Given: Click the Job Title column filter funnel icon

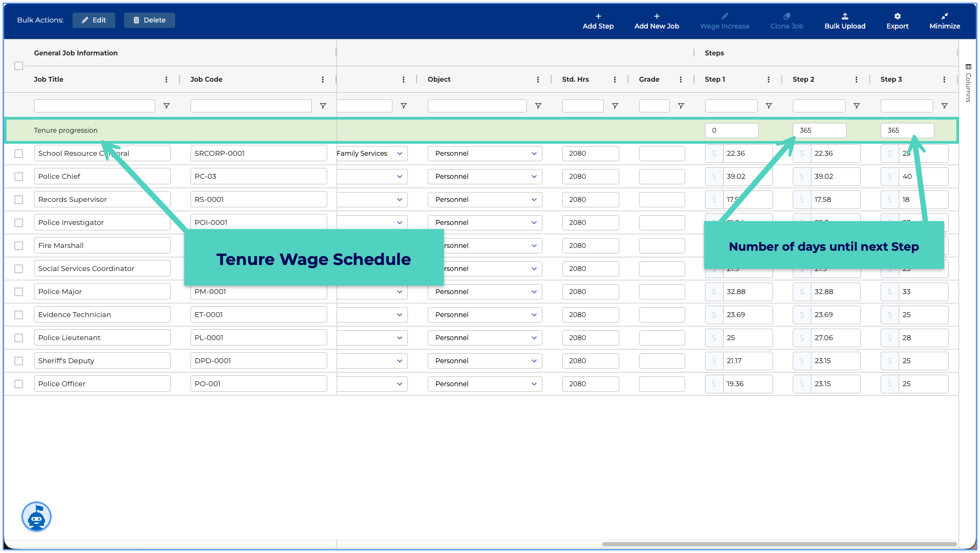Looking at the screenshot, I should pos(166,106).
